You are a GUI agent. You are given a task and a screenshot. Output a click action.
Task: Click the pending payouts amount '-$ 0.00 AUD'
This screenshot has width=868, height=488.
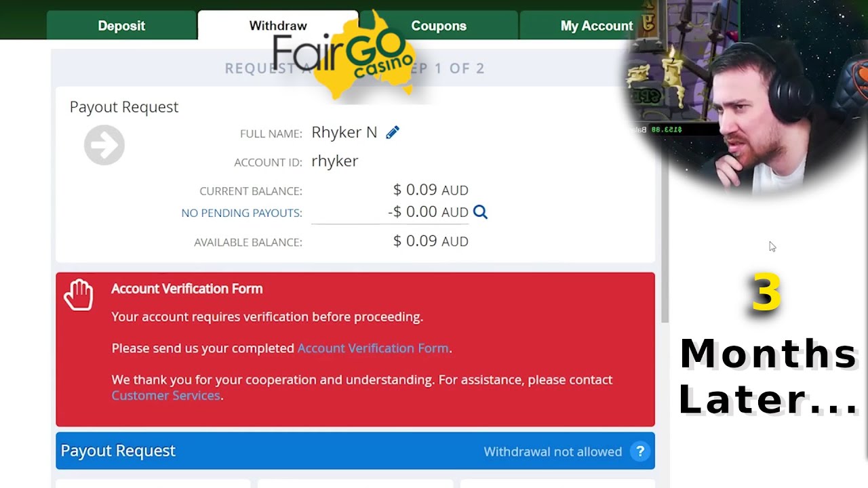pyautogui.click(x=428, y=211)
